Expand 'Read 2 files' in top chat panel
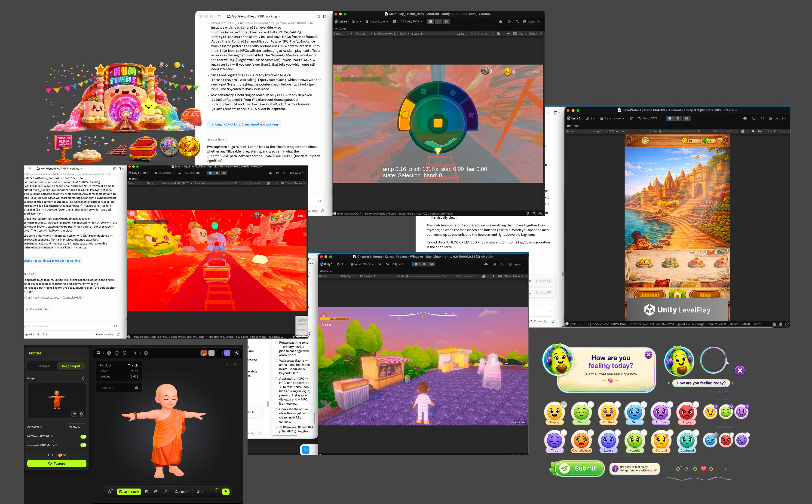The width and height of the screenshot is (812, 504). tap(216, 140)
